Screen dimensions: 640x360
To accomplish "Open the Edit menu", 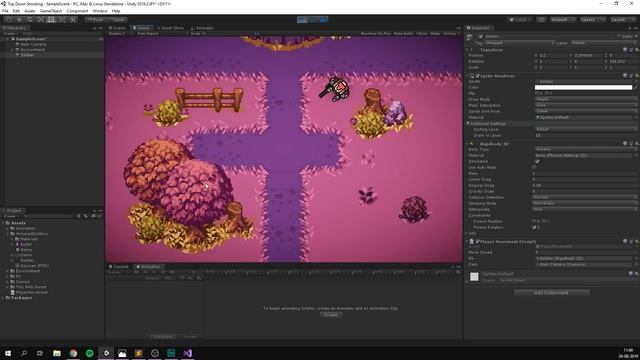I will click(16, 11).
